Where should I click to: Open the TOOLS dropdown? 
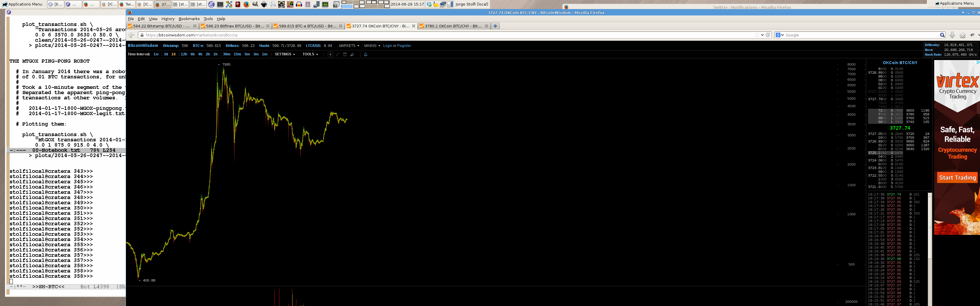(310, 54)
